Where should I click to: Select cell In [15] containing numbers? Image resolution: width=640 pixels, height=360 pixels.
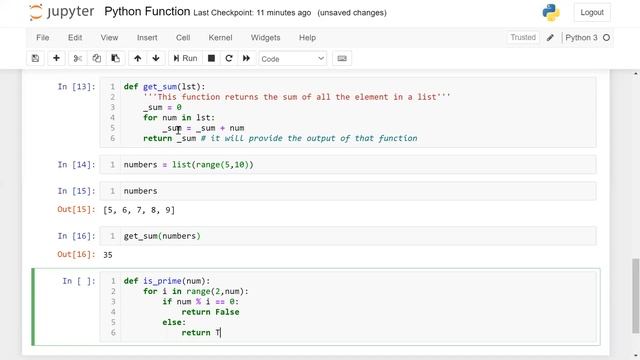click(348, 191)
